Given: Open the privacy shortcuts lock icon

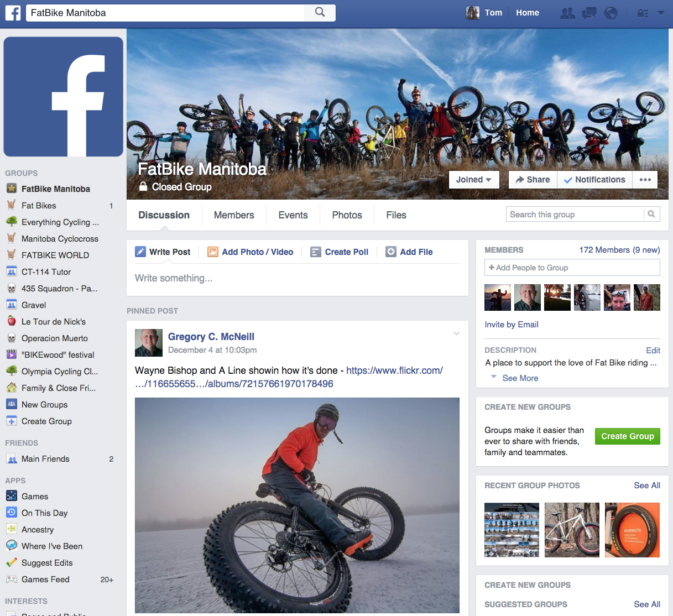Looking at the screenshot, I should coord(643,13).
